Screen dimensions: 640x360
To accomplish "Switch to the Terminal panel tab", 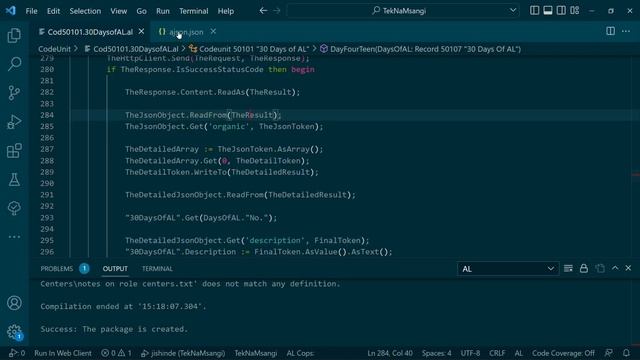I will [x=157, y=269].
